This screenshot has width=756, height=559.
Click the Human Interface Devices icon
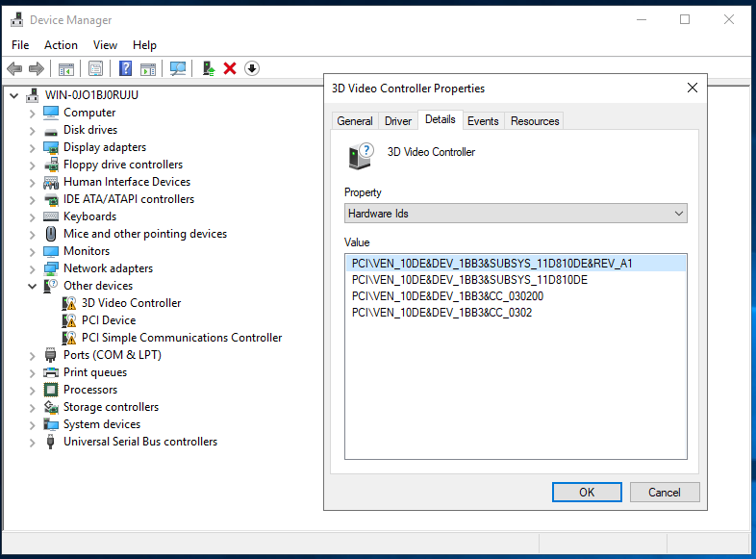(51, 182)
